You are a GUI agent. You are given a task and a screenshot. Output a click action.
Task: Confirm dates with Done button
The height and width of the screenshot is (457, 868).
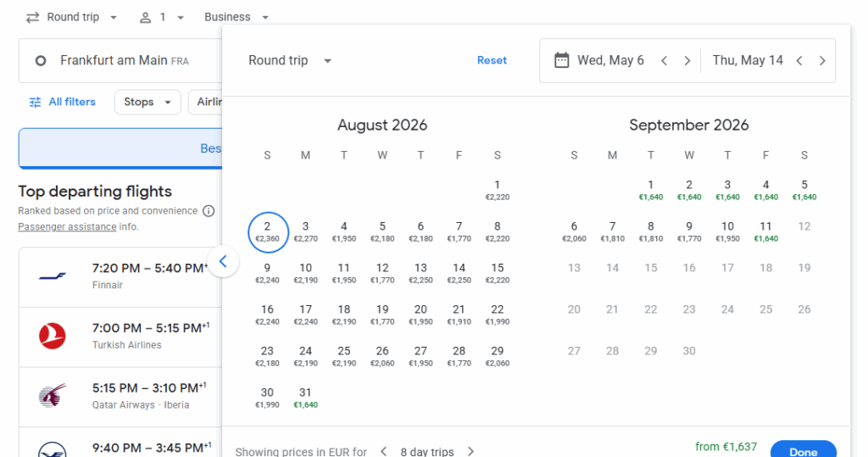(802, 450)
